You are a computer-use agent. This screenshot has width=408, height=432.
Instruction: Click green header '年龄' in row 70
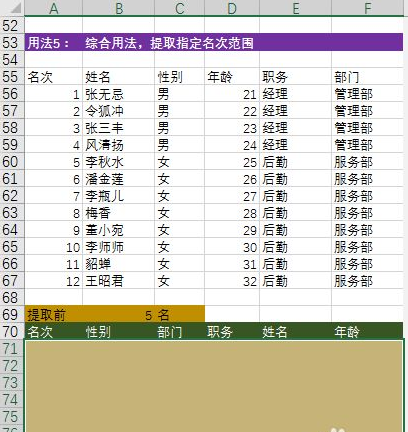[368, 331]
